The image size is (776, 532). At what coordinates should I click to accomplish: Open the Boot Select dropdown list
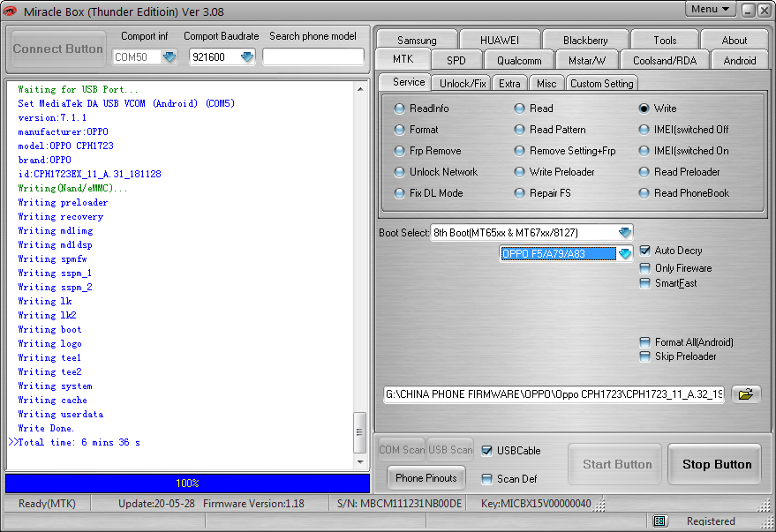pyautogui.click(x=624, y=232)
